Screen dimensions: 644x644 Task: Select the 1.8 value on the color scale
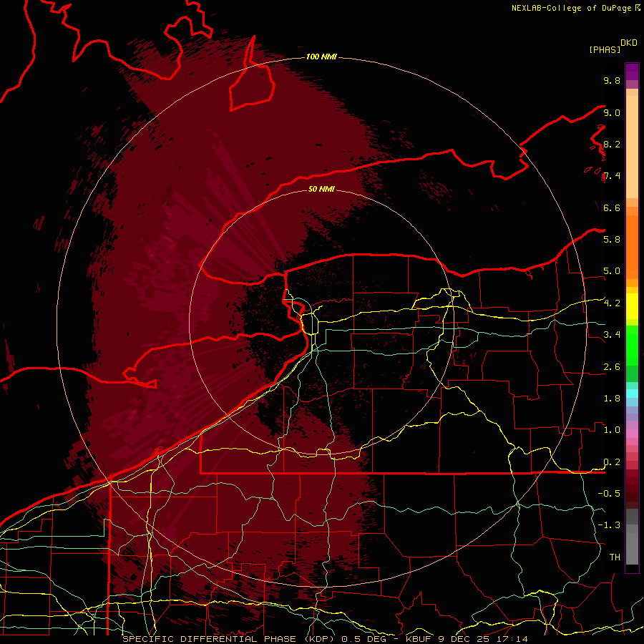[x=612, y=399]
